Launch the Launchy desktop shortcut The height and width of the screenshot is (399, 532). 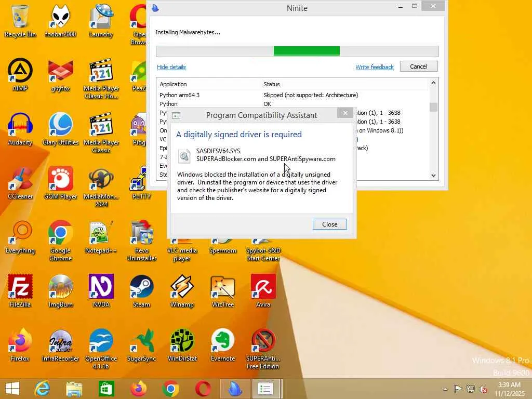pyautogui.click(x=101, y=20)
